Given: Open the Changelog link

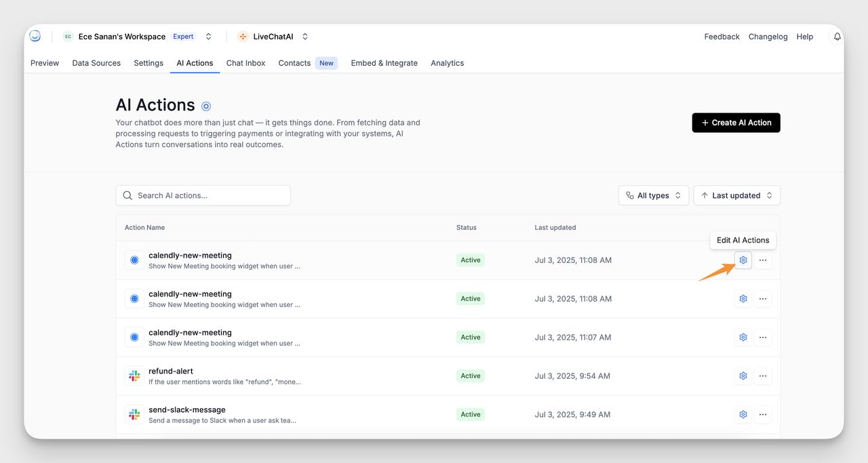Looking at the screenshot, I should click(x=768, y=37).
